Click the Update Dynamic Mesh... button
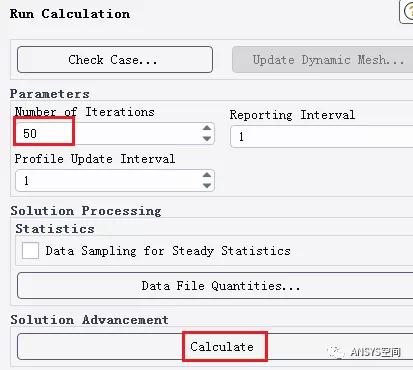 pyautogui.click(x=322, y=60)
